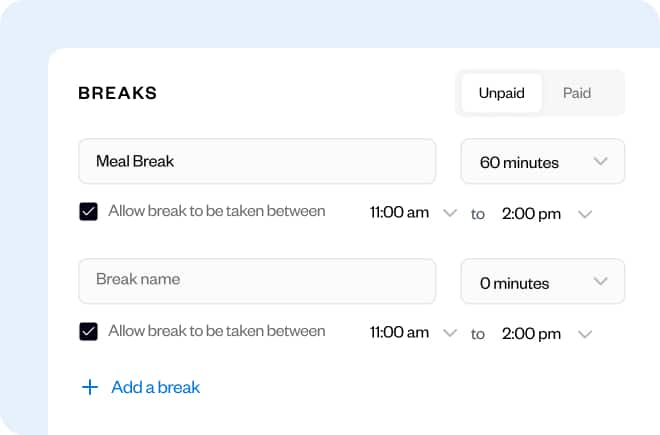
Task: Click the Add a break link
Action: [156, 387]
